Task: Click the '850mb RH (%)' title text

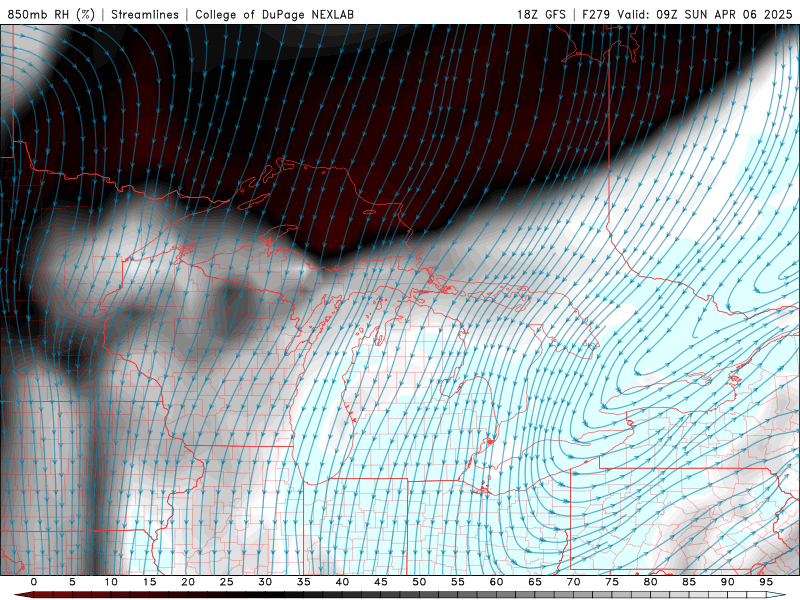Action: pos(51,14)
